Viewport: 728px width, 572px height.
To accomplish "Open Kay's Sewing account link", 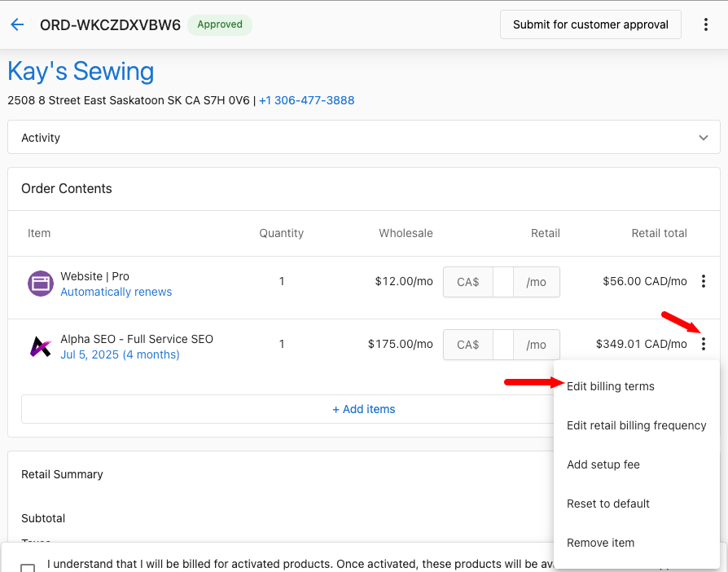I will point(81,71).
